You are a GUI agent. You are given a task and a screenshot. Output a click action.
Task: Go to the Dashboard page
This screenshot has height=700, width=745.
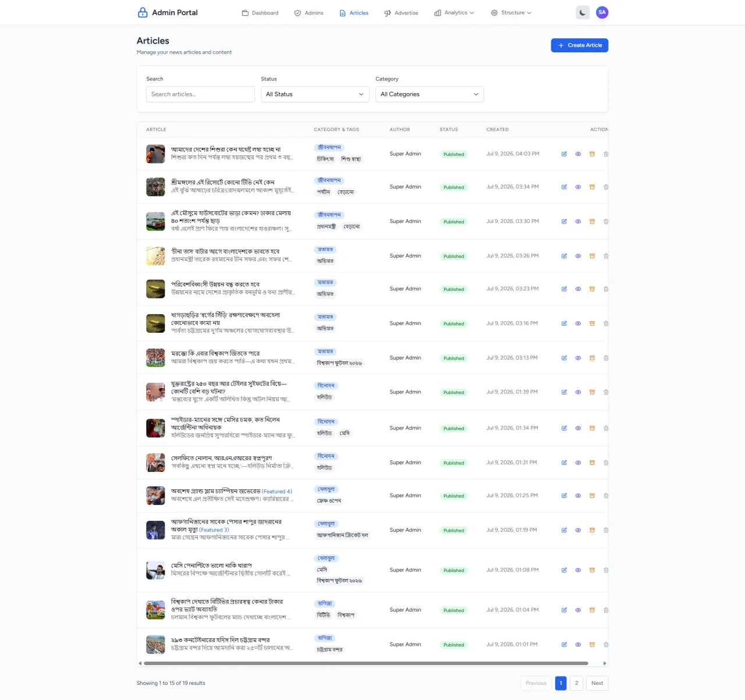click(260, 13)
